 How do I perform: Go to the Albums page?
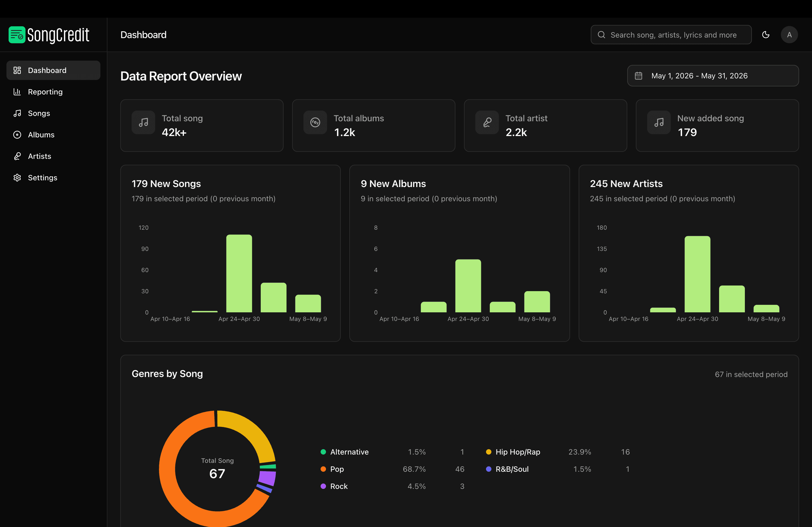pos(53,135)
